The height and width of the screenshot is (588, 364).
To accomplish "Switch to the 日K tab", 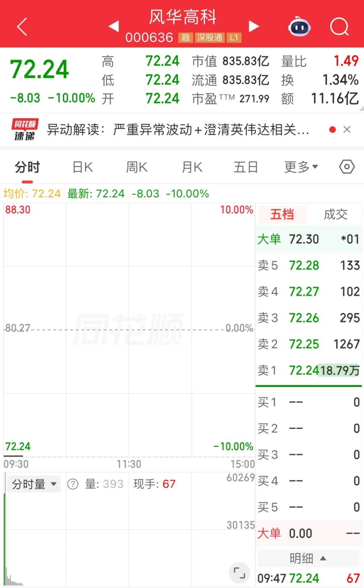I will (83, 167).
